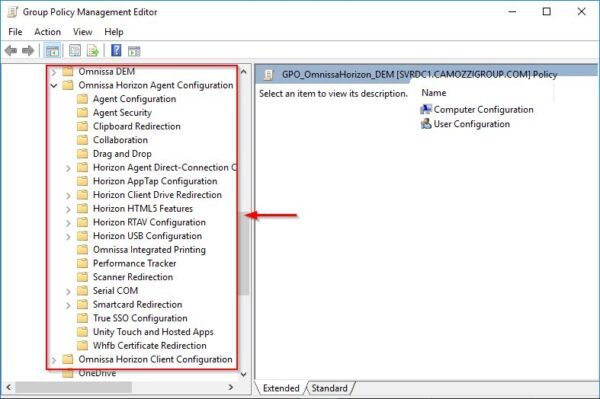Select Smartcard Redirection tree label
The image size is (600, 399).
click(137, 305)
